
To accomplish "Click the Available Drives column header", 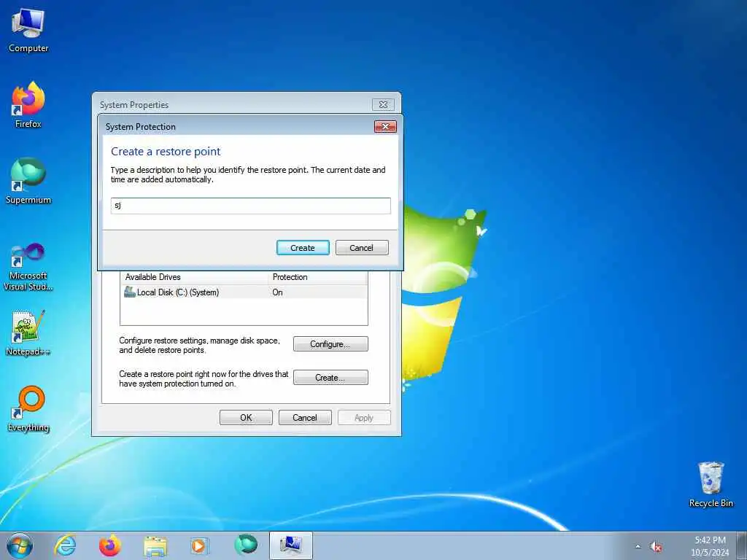I will pyautogui.click(x=194, y=277).
